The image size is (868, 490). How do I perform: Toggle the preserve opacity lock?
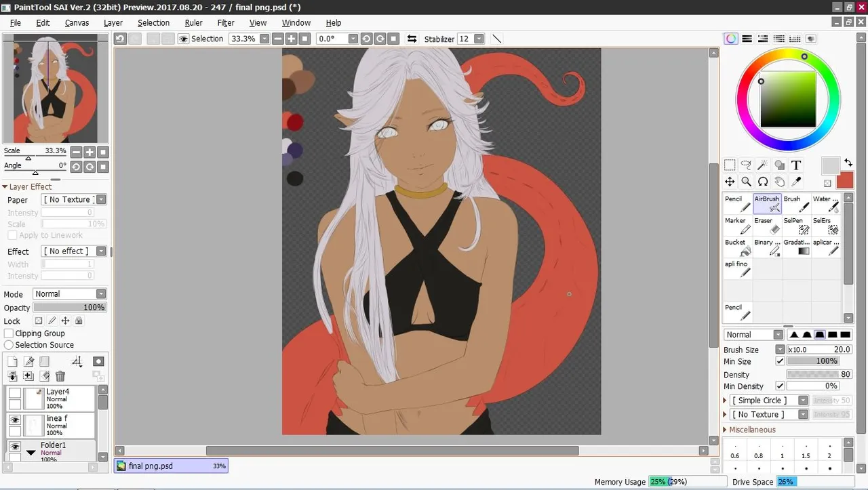38,321
